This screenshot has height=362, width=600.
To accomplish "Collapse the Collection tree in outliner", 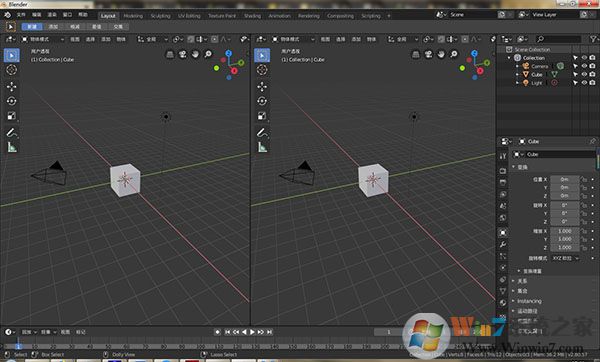I will click(509, 58).
